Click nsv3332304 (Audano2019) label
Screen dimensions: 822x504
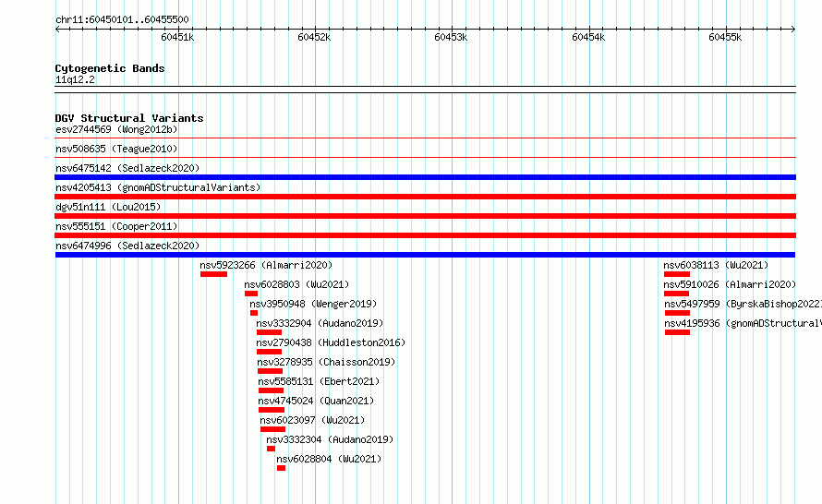(x=330, y=439)
